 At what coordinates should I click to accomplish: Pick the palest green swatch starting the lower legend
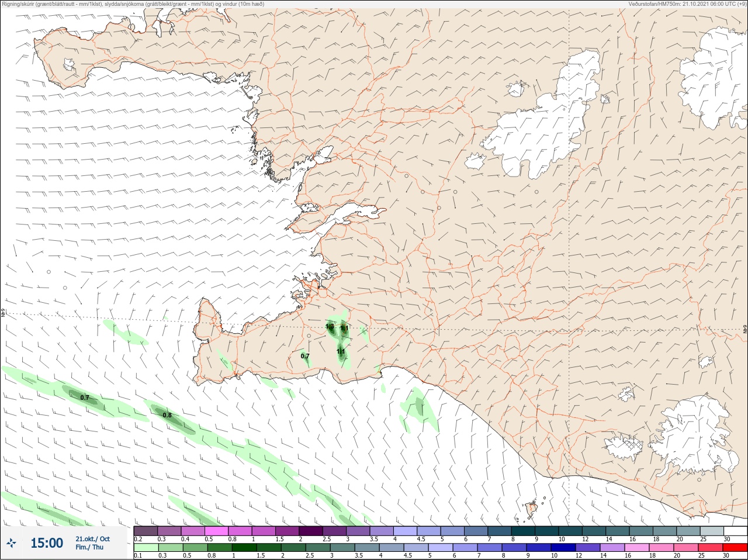click(146, 548)
